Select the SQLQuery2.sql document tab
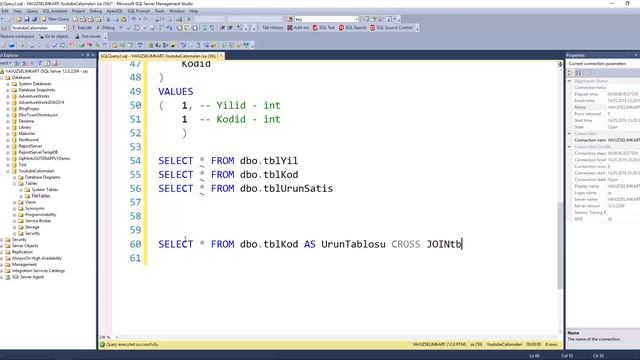Viewport: 640px width, 360px height. (159, 56)
